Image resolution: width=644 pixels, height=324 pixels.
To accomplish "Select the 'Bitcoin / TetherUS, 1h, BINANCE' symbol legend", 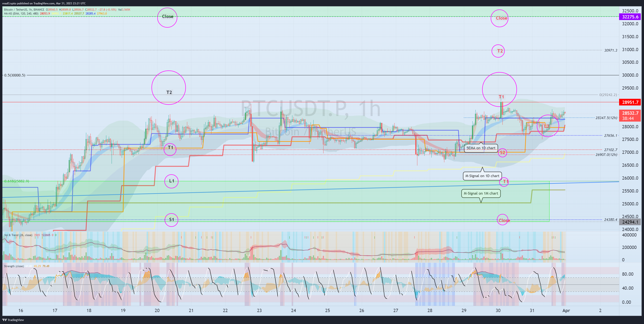I will [x=24, y=10].
